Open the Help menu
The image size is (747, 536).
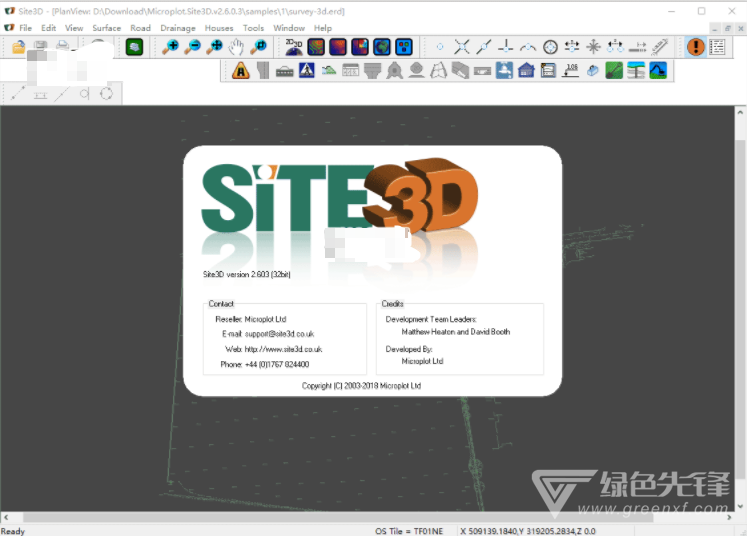point(323,28)
